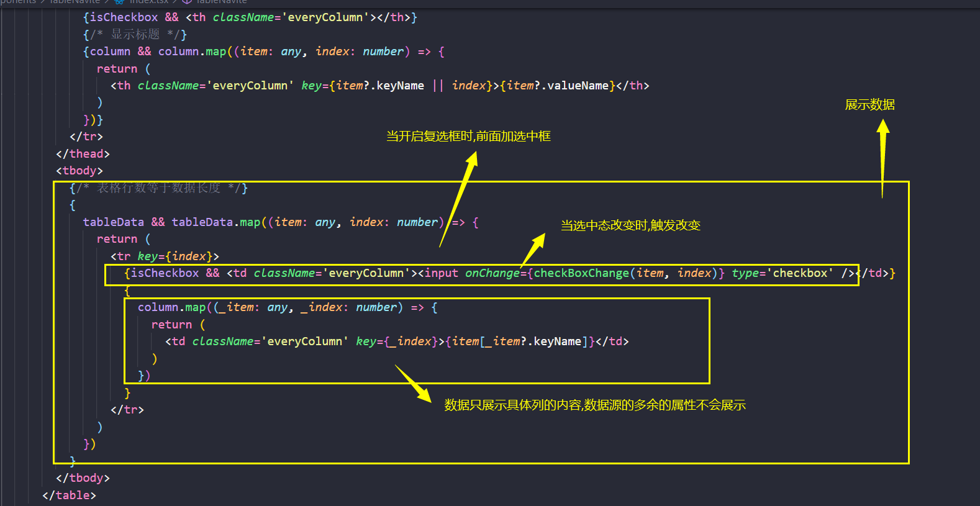This screenshot has height=506, width=980.
Task: Click the comment containing 表格行数等于数据长度
Action: [x=158, y=188]
